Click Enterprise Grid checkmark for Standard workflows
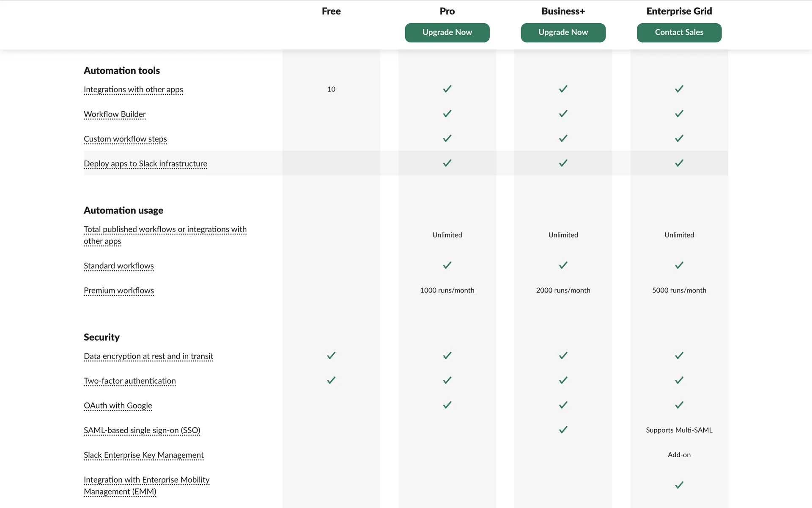Screen dimensions: 812x508 click(x=679, y=265)
